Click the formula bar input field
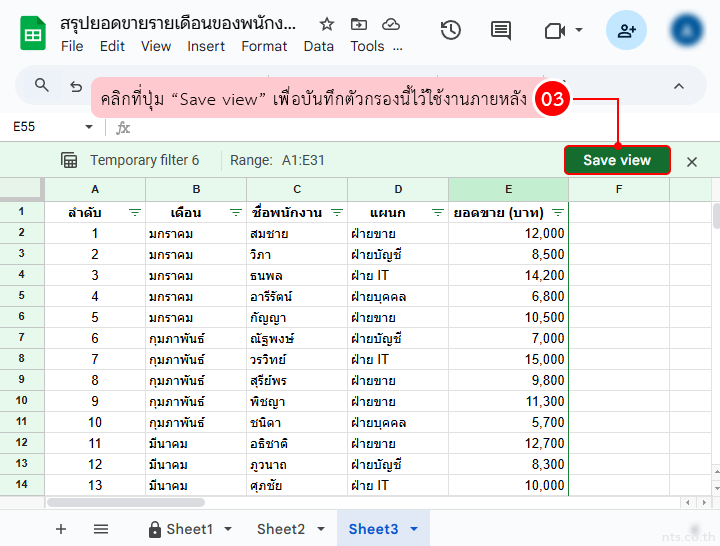This screenshot has height=546, width=720. (400, 127)
